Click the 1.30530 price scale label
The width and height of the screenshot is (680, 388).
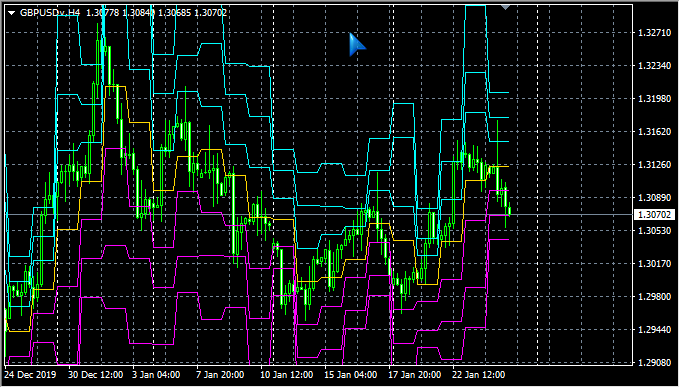point(654,231)
